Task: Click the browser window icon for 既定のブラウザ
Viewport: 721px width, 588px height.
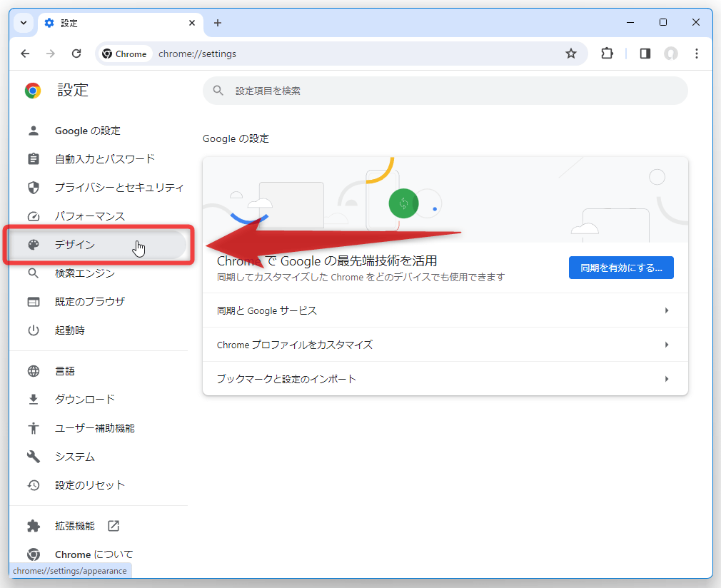Action: pos(34,302)
